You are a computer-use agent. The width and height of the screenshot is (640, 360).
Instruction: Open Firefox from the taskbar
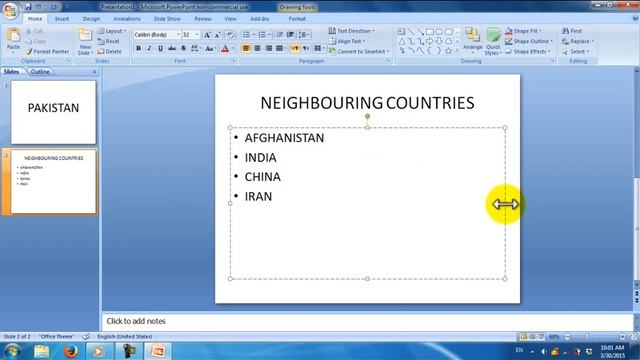[x=70, y=351]
